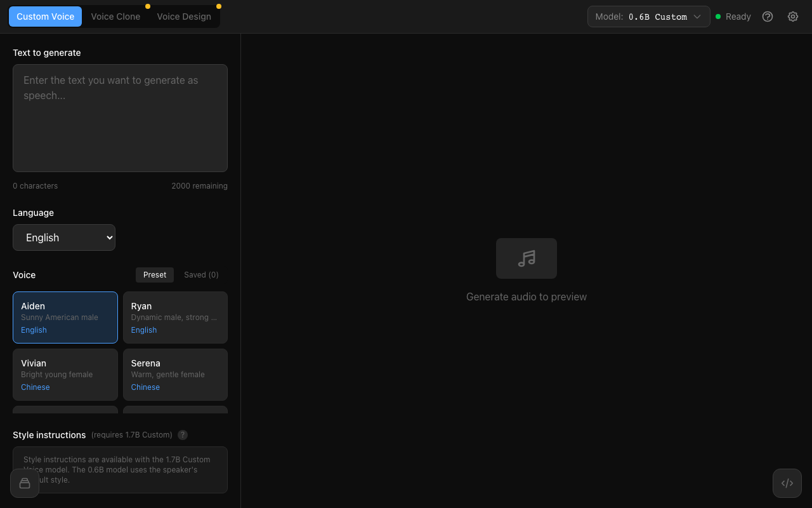Image resolution: width=812 pixels, height=508 pixels.
Task: Open the English language dropdown
Action: 64,237
